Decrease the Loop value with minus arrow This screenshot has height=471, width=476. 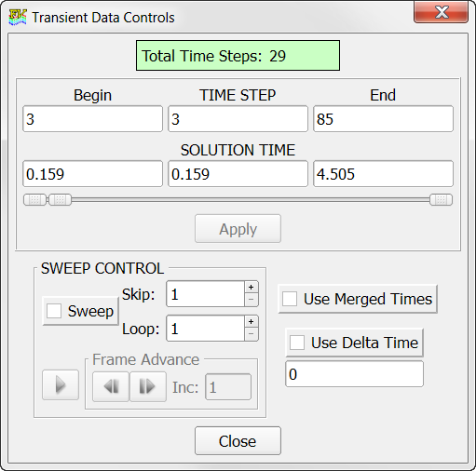coord(252,334)
